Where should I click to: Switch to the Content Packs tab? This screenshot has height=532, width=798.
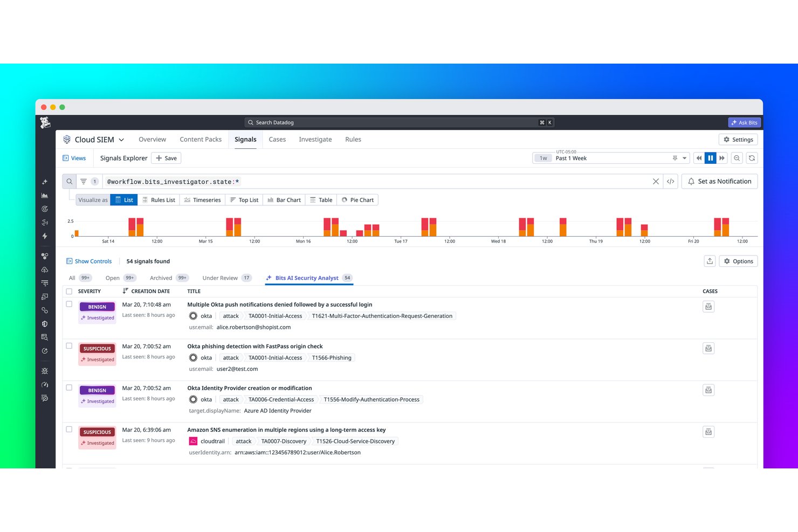201,139
